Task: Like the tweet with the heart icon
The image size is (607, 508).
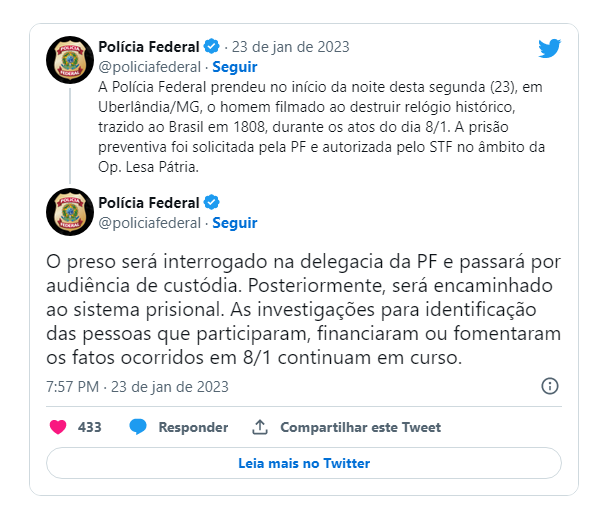Action: (x=58, y=427)
